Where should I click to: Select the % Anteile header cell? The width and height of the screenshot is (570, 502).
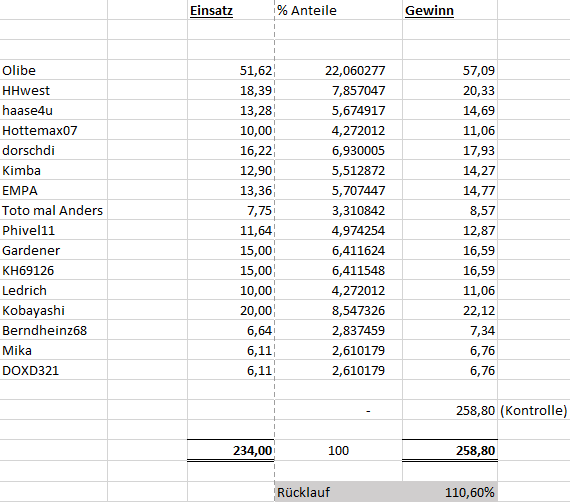tap(338, 10)
